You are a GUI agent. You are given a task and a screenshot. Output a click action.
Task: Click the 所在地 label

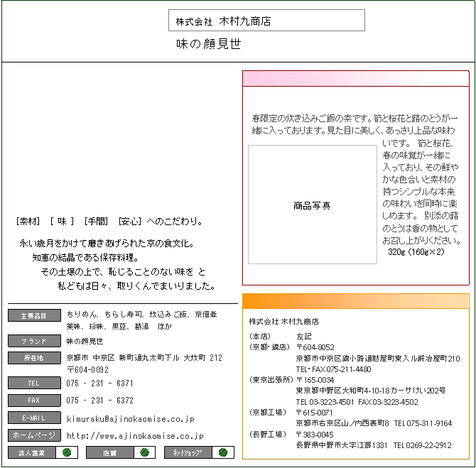tap(34, 358)
